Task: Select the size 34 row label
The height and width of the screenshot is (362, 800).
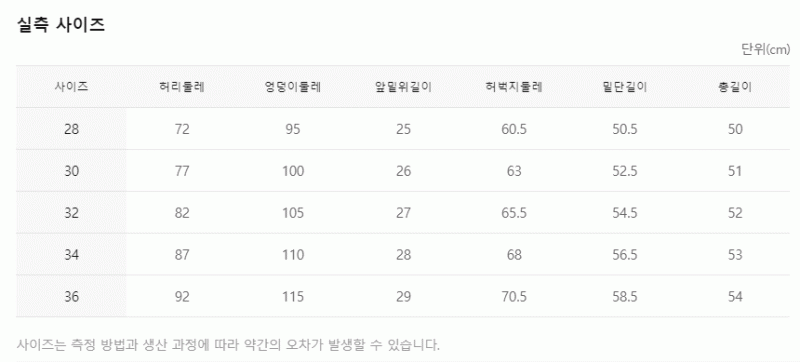Action: pos(72,255)
